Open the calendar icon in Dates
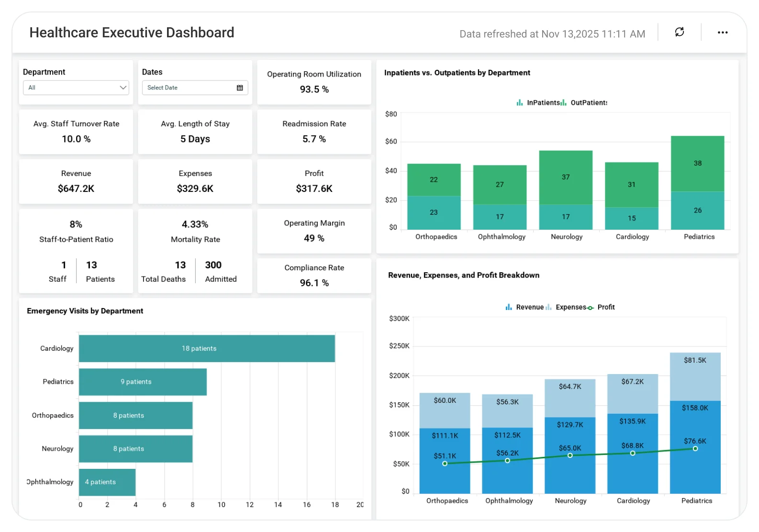759x532 pixels. click(x=240, y=88)
